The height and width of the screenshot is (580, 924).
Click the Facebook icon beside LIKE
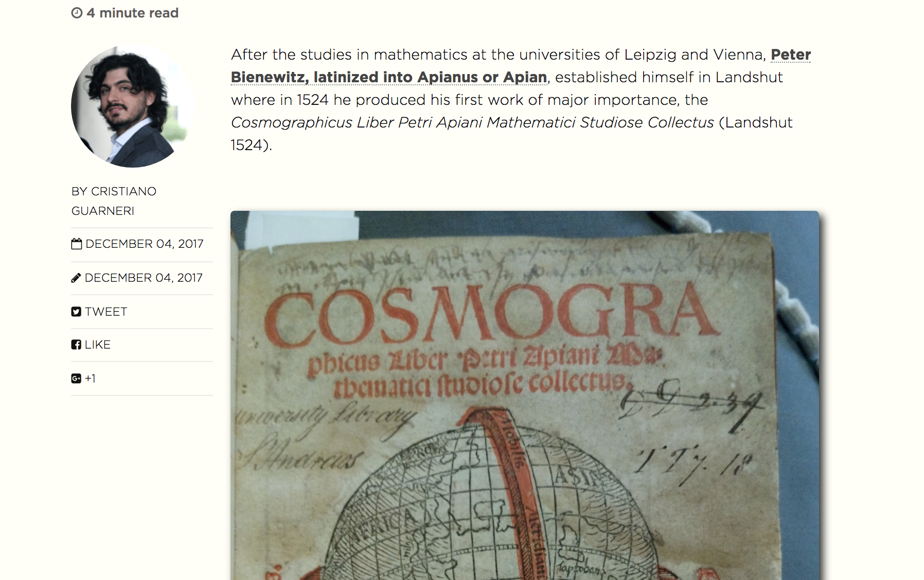[76, 345]
